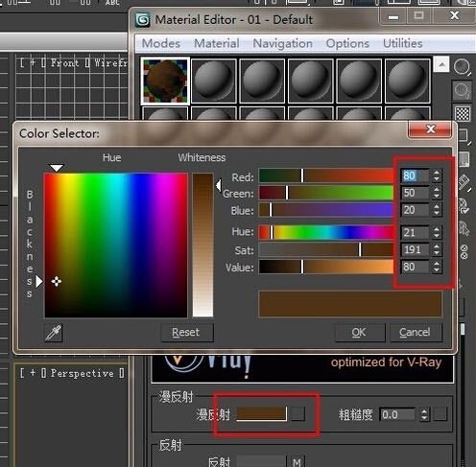476x467 pixels.
Task: Click the 3ds Max Material Editor logo
Action: tap(142, 20)
